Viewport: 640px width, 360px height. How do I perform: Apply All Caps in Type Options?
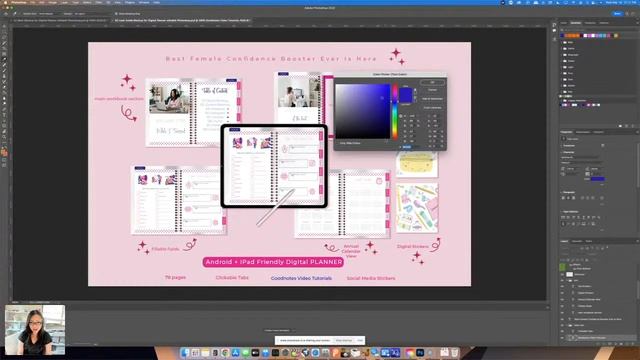tap(574, 218)
